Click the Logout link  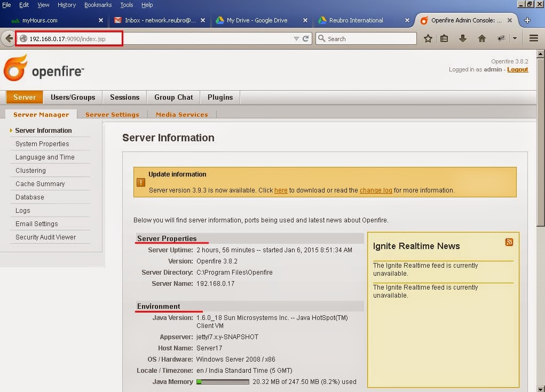pos(518,69)
